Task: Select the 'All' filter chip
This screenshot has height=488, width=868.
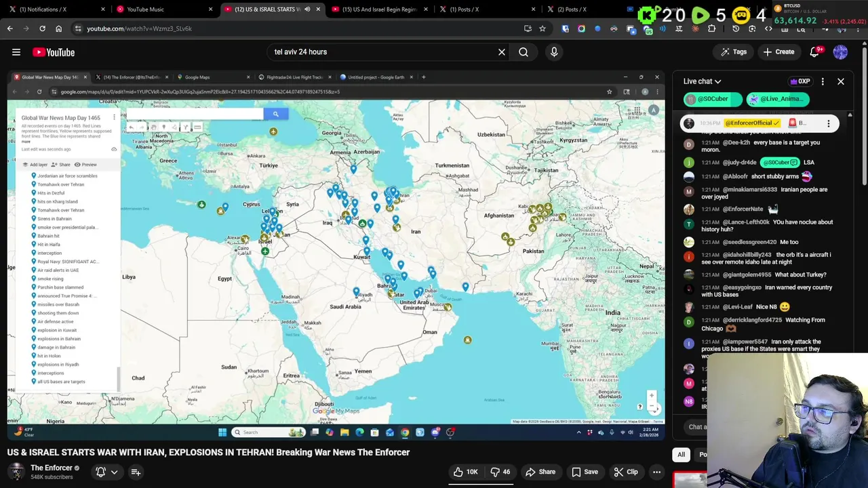Action: [x=681, y=455]
